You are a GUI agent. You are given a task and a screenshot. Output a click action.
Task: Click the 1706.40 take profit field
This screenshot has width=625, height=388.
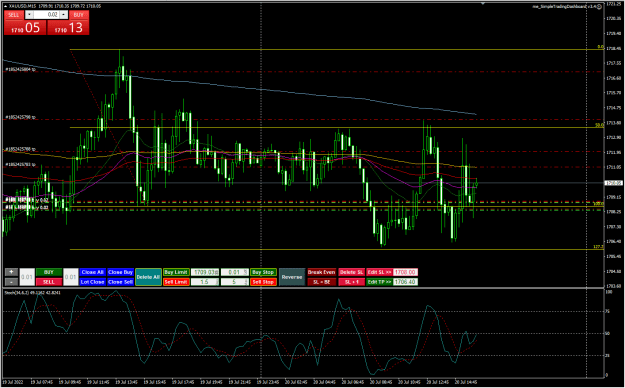[x=405, y=282]
